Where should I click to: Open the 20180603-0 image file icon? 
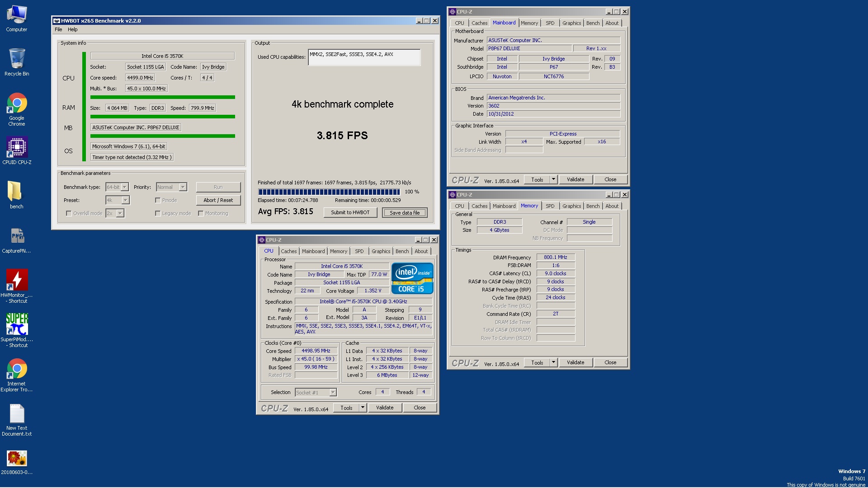(17, 462)
